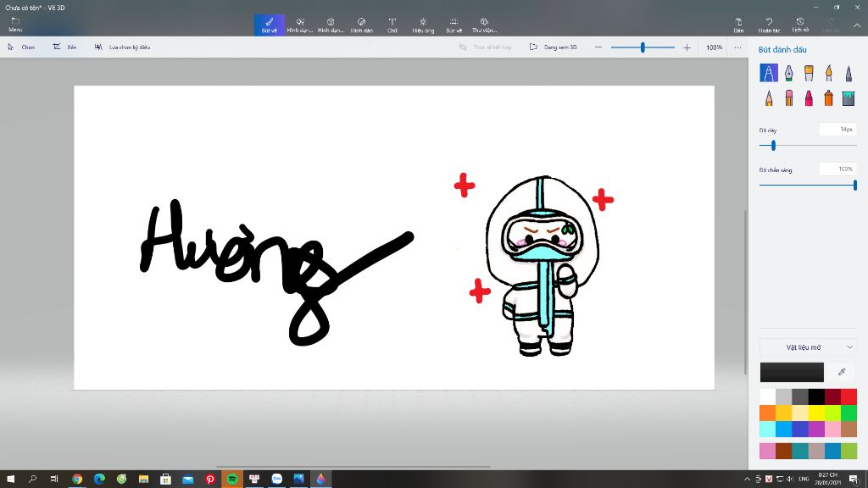Expand the Vật liệu mờ material dropdown
The height and width of the screenshot is (488, 868).
pyautogui.click(x=808, y=347)
